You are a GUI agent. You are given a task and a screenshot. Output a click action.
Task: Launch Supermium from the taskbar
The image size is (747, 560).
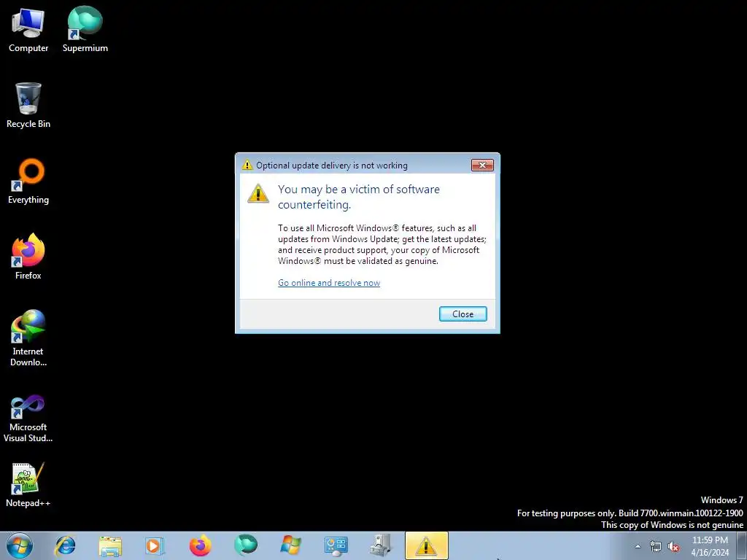coord(245,545)
